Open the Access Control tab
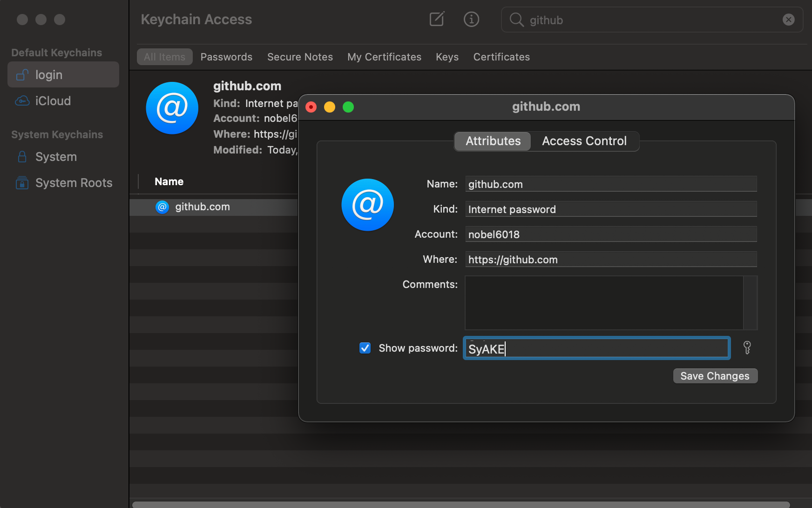Viewport: 812px width, 508px height. [x=584, y=141]
